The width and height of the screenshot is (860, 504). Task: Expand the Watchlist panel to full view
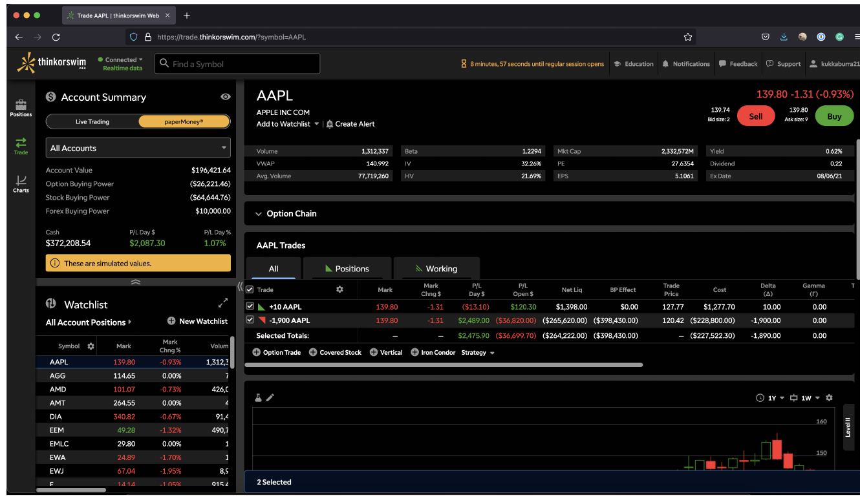[223, 302]
